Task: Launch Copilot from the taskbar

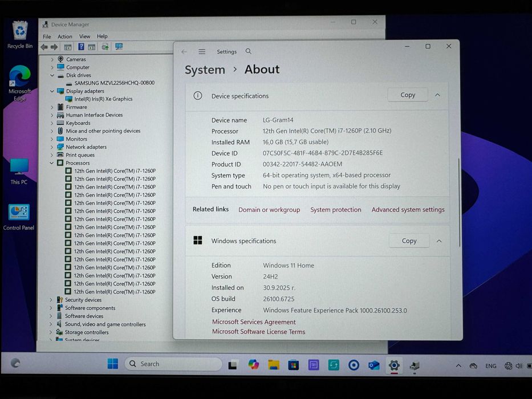Action: 253,365
